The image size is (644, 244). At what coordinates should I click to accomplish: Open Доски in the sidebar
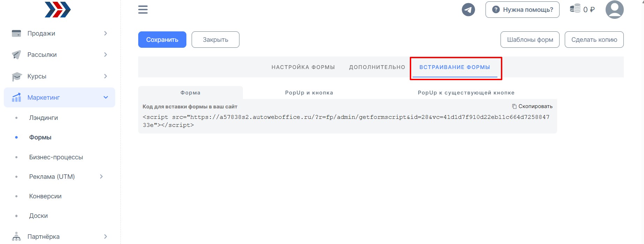[x=38, y=216]
